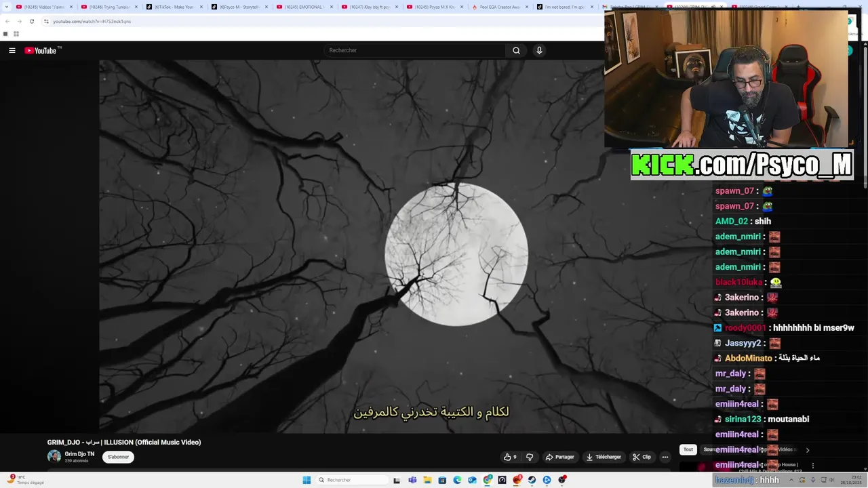This screenshot has height=488, width=868.
Task: Show hidden system tray icons chevron
Action: [791, 480]
